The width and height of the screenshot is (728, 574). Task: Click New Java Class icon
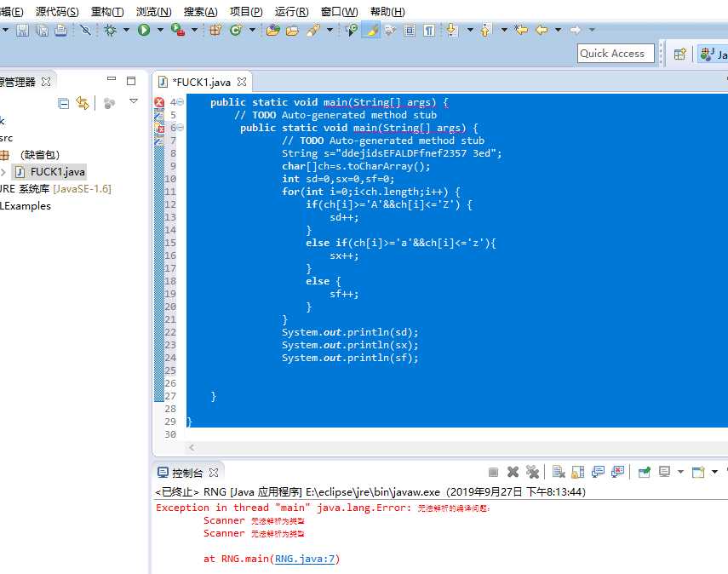pos(236,30)
